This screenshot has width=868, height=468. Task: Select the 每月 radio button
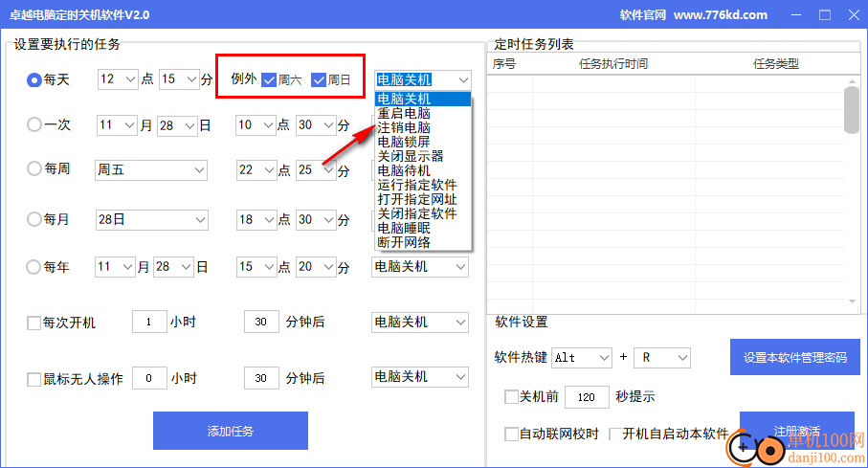tap(34, 219)
